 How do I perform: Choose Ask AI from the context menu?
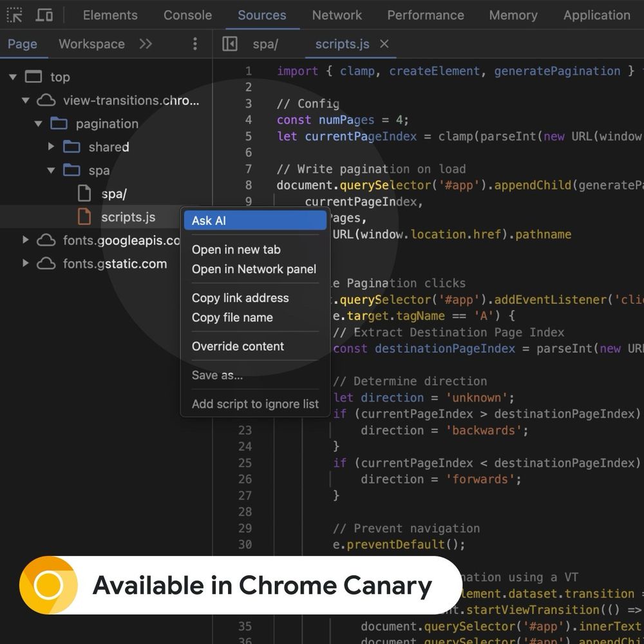coord(255,220)
